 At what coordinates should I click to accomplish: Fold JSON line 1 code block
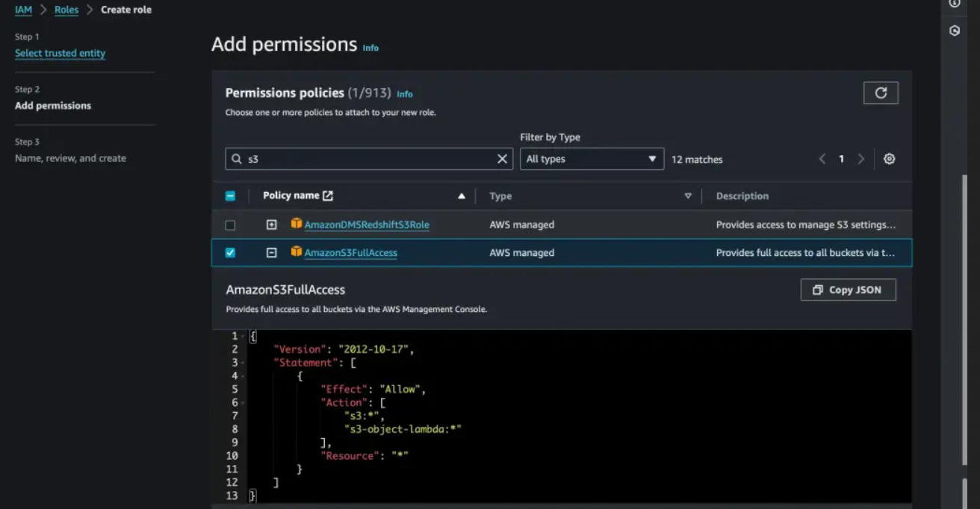click(x=244, y=337)
